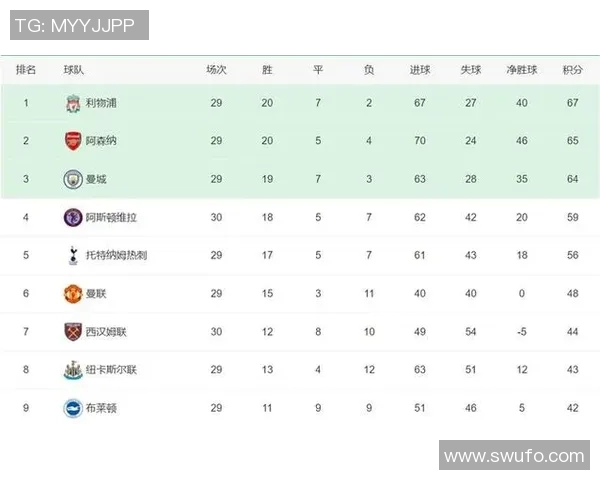Click the Liverpool club crest icon
Viewport: 600px width, 480px height.
pyautogui.click(x=73, y=103)
